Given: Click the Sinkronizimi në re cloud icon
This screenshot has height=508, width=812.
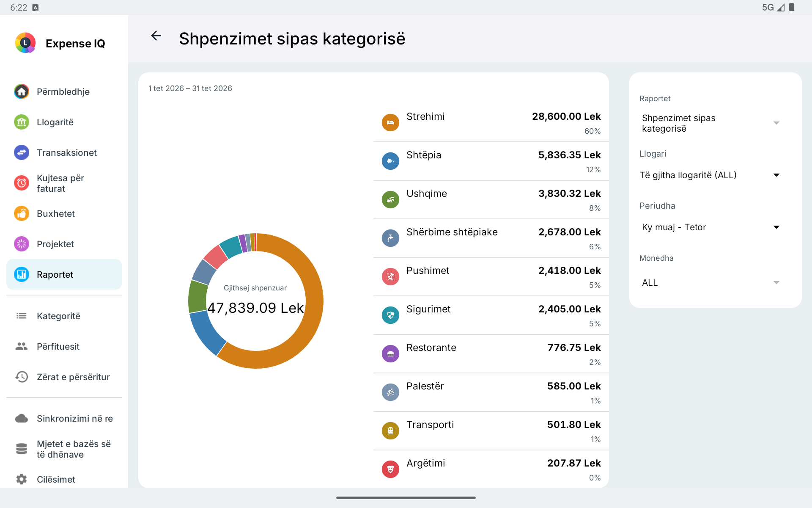Looking at the screenshot, I should coord(22,418).
